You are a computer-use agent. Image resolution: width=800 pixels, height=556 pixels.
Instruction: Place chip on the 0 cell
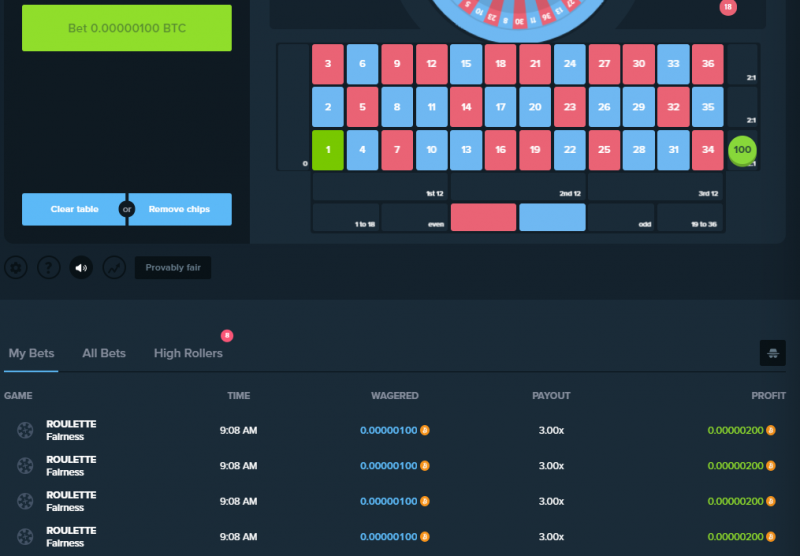[294, 107]
